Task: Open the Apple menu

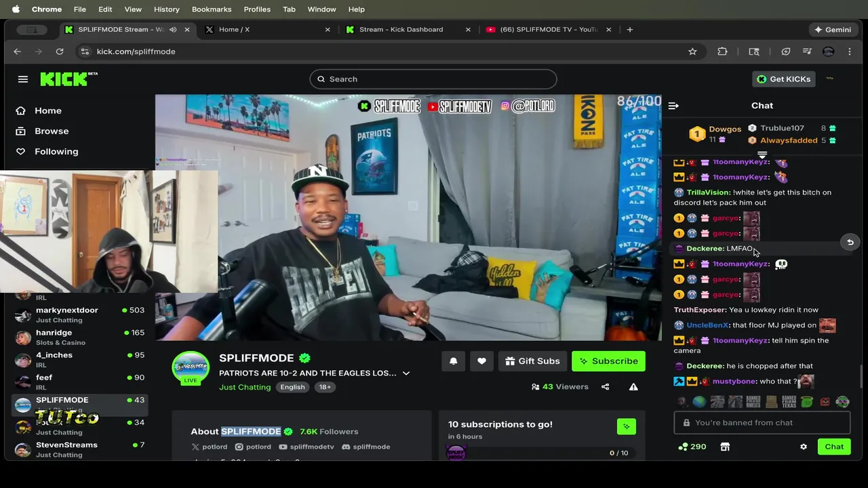Action: point(16,9)
